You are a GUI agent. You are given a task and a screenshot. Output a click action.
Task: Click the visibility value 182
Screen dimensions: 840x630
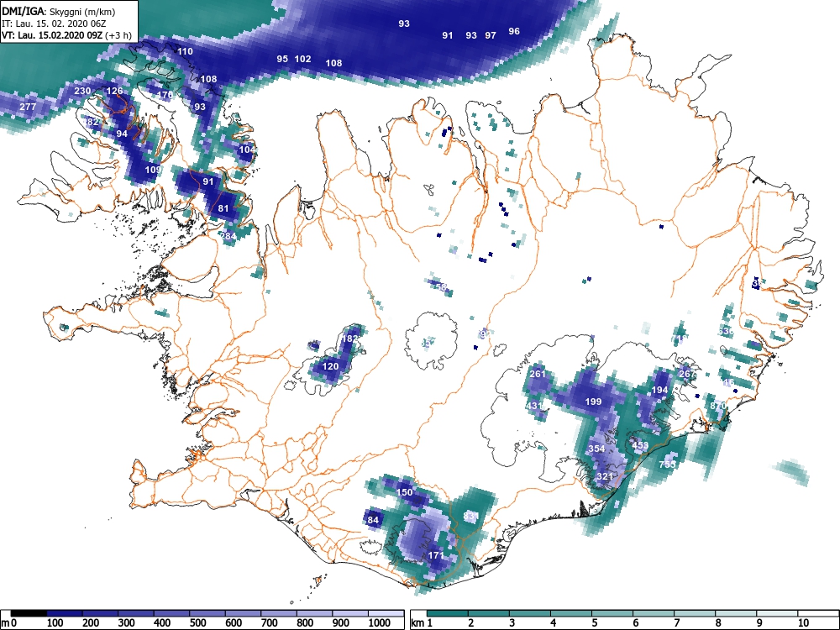tap(349, 339)
